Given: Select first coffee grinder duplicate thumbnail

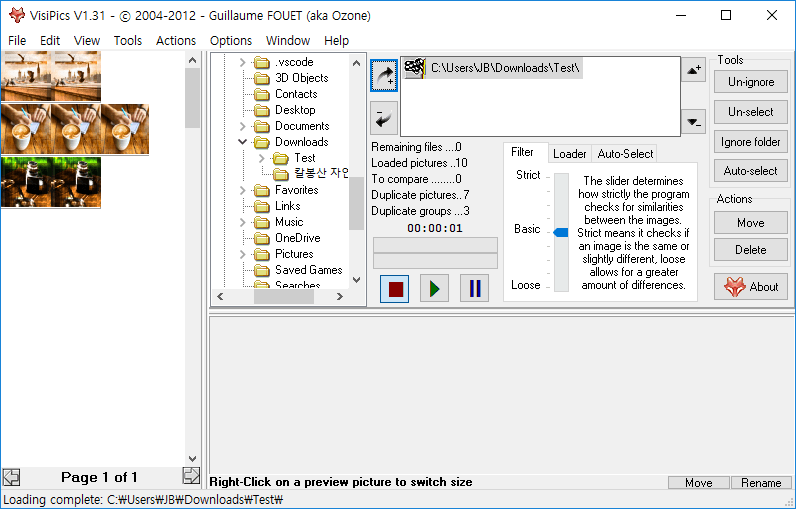Looking at the screenshot, I should point(26,182).
